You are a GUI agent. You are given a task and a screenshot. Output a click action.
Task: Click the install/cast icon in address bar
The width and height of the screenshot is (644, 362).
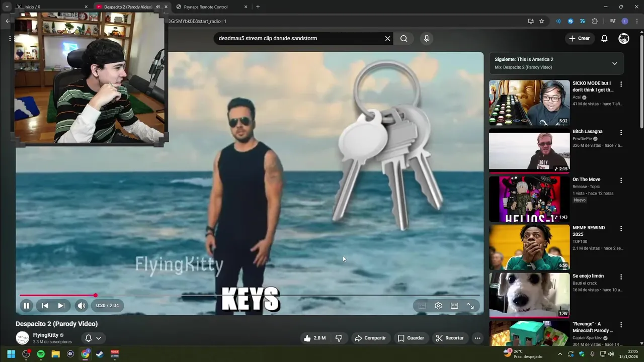531,21
